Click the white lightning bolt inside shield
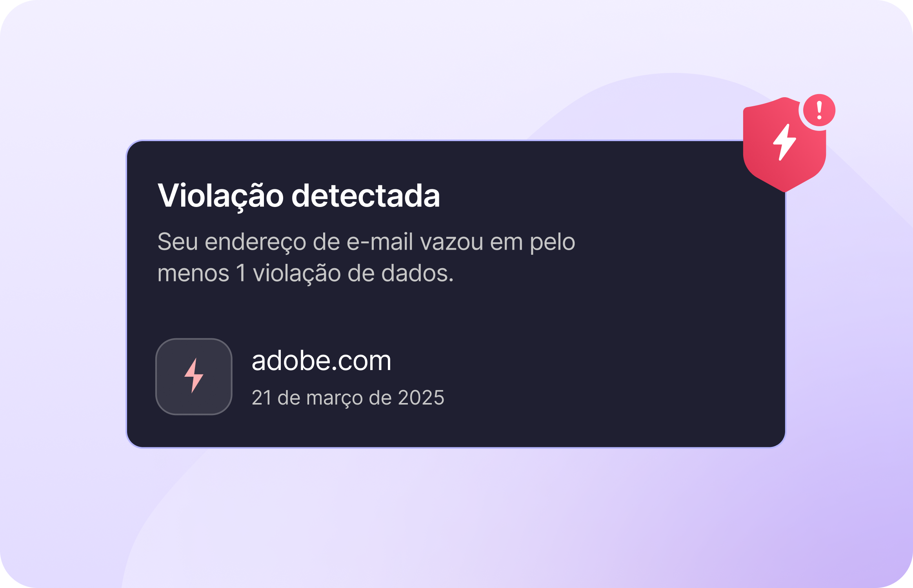The height and width of the screenshot is (588, 913). (x=784, y=142)
